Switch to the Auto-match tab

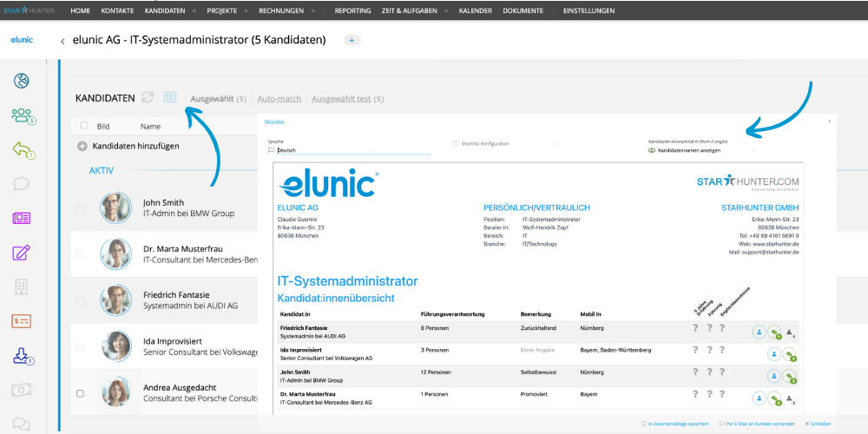click(x=279, y=99)
